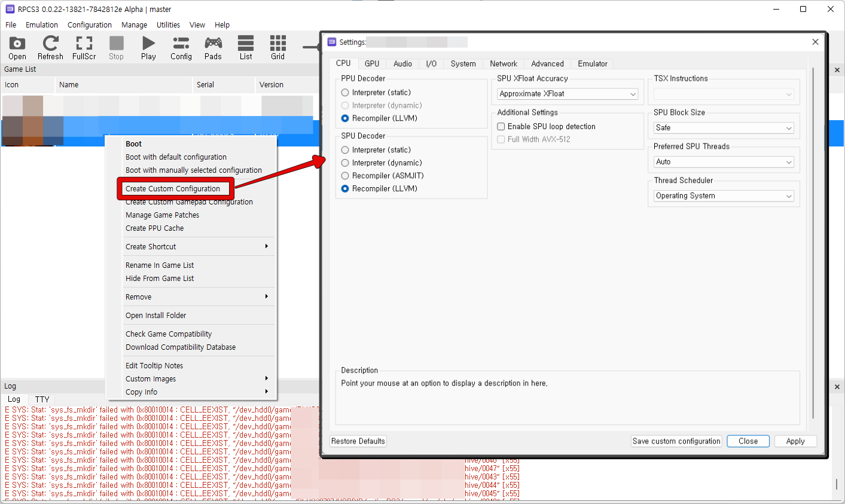845x504 pixels.
Task: Open the Configuration menu
Action: coord(90,25)
